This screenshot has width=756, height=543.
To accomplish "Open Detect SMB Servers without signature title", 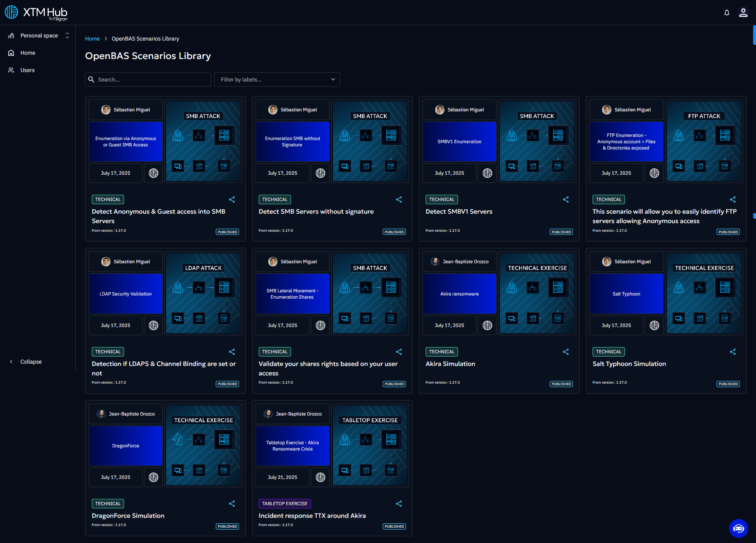I will [316, 211].
